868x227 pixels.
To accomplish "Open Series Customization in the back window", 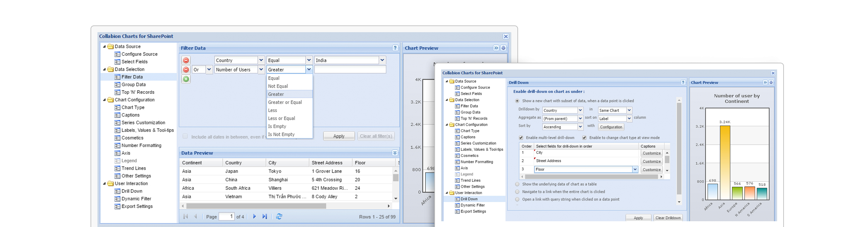I will click(x=143, y=123).
